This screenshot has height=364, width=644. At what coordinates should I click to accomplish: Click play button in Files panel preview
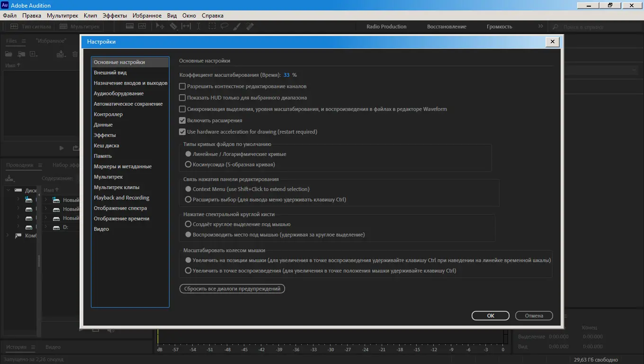62,148
